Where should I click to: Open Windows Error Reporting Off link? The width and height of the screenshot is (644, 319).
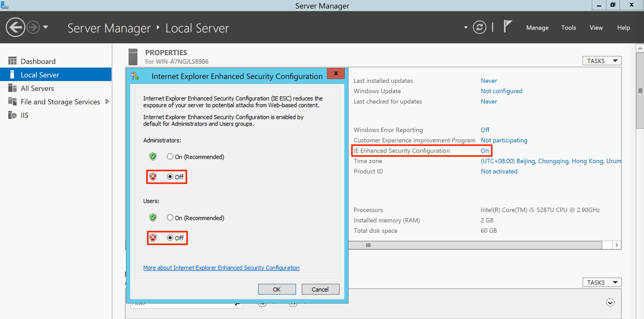click(x=485, y=130)
